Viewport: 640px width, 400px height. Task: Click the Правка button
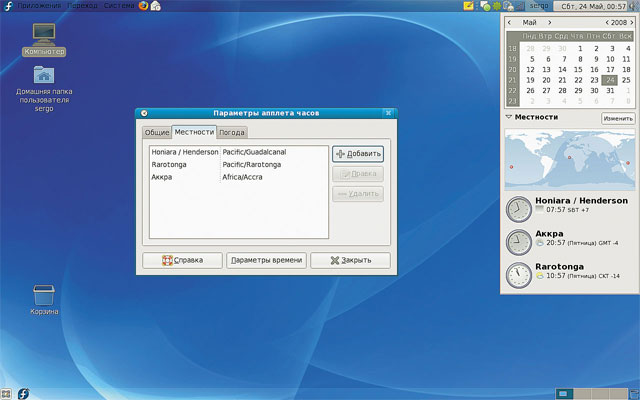(358, 174)
